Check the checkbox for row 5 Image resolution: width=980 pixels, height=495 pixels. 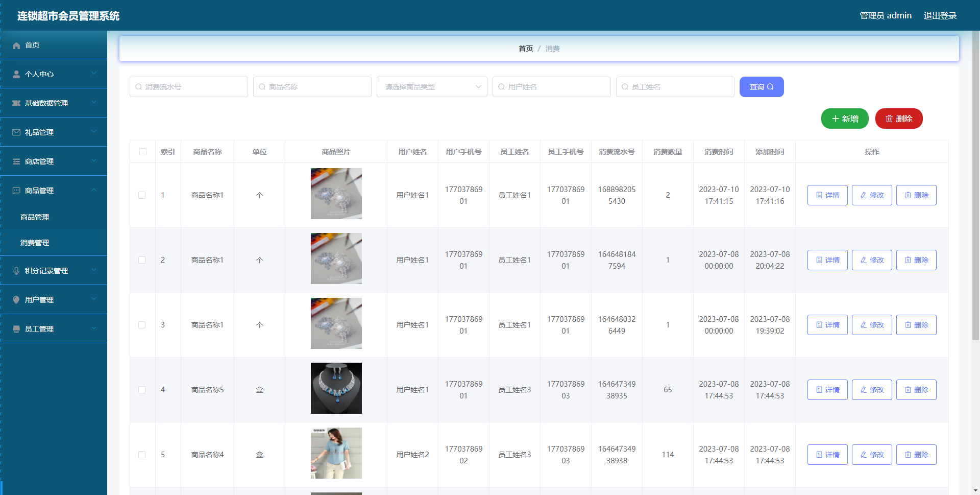142,455
